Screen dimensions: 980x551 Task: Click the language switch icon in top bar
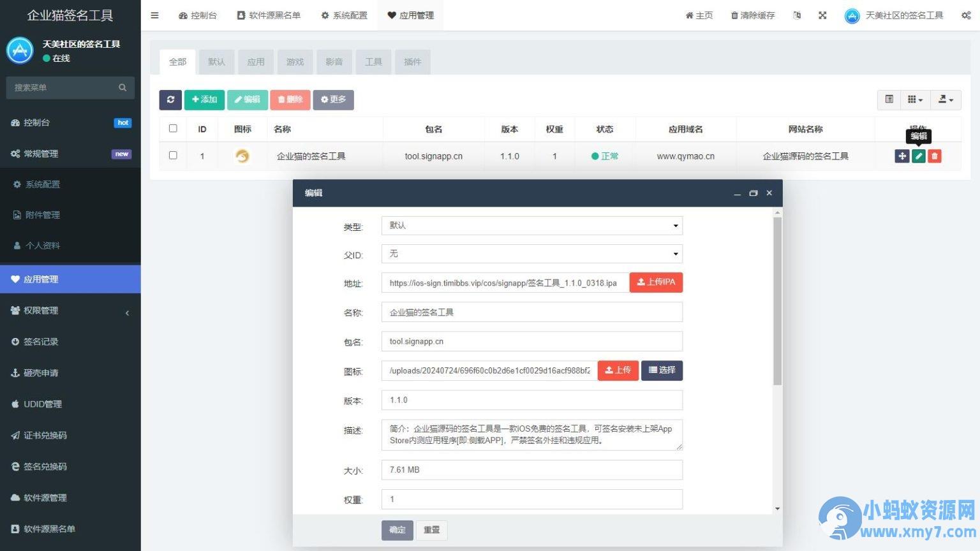pyautogui.click(x=797, y=15)
